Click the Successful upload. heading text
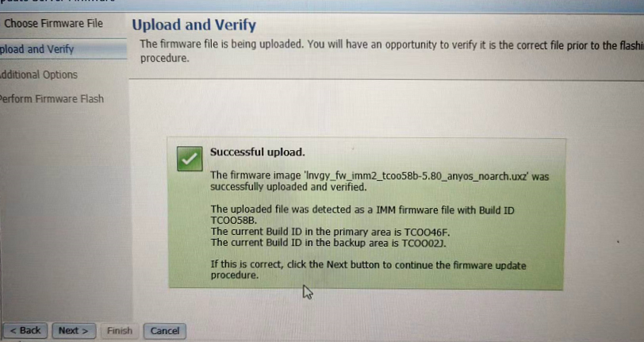644x342 pixels. click(x=258, y=152)
